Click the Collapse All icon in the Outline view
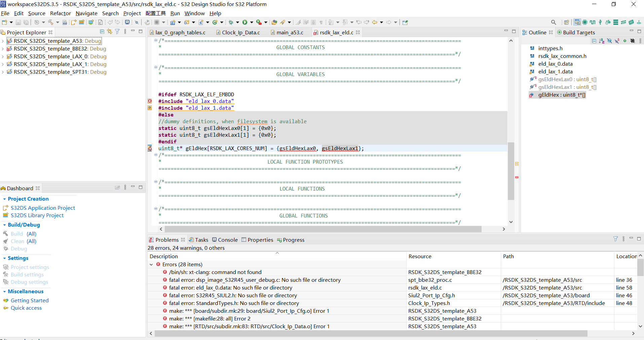Viewport: 644px width, 340px height. (x=594, y=41)
